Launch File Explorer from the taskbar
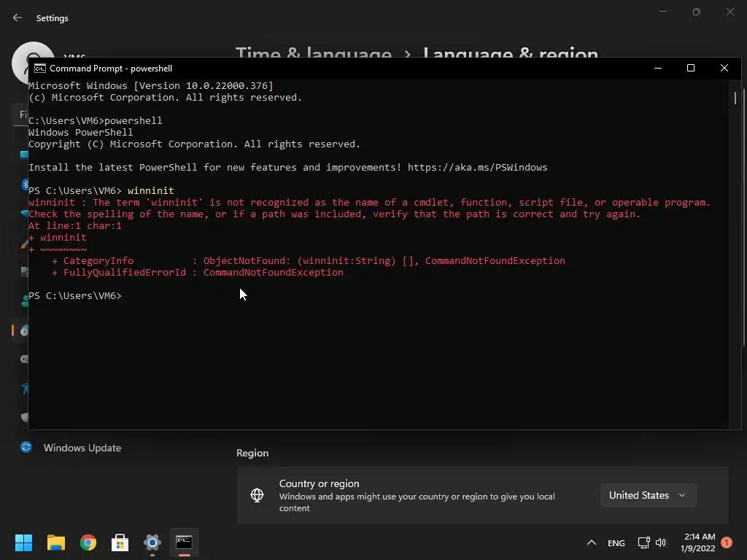Screen dimensions: 747x560 click(x=55, y=542)
